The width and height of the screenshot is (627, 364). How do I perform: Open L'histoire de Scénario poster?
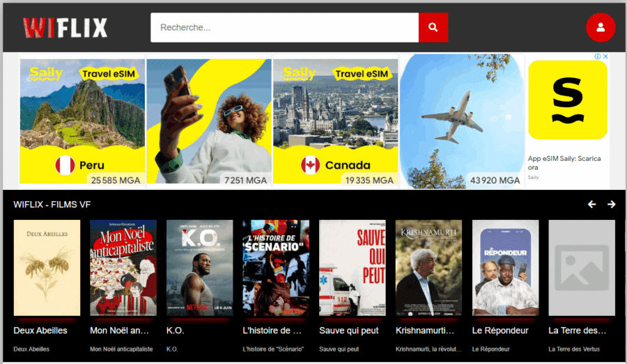tap(276, 268)
